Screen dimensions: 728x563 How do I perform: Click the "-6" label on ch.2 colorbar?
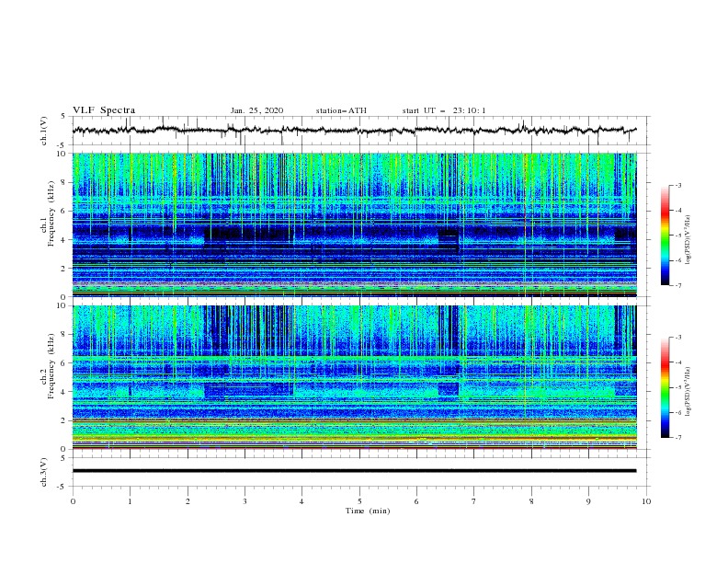pyautogui.click(x=677, y=412)
